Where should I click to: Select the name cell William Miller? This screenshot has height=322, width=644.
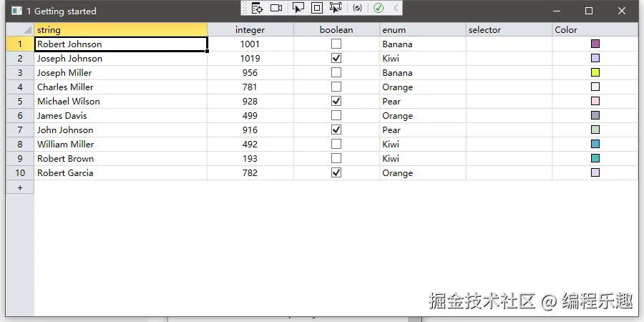point(121,144)
